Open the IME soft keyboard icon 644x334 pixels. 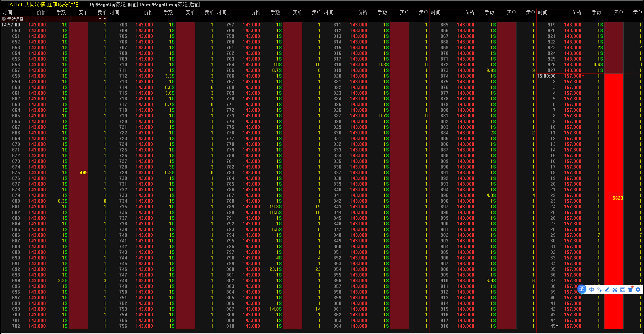[x=623, y=290]
